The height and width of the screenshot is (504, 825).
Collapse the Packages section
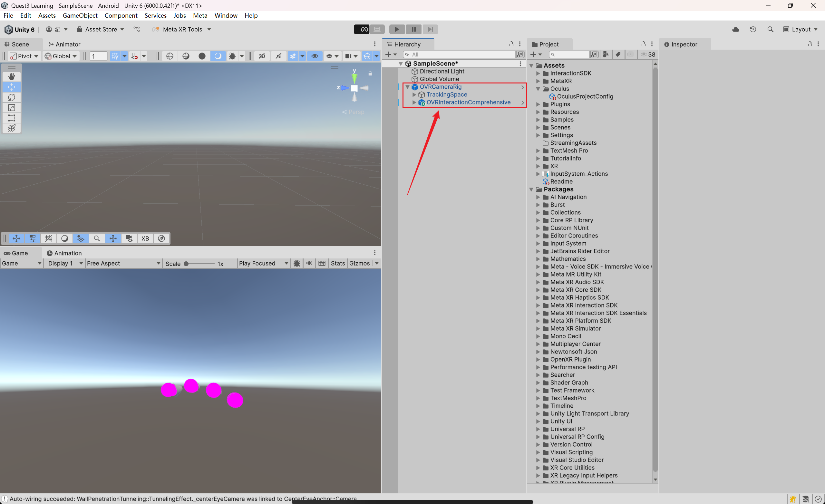pyautogui.click(x=531, y=189)
